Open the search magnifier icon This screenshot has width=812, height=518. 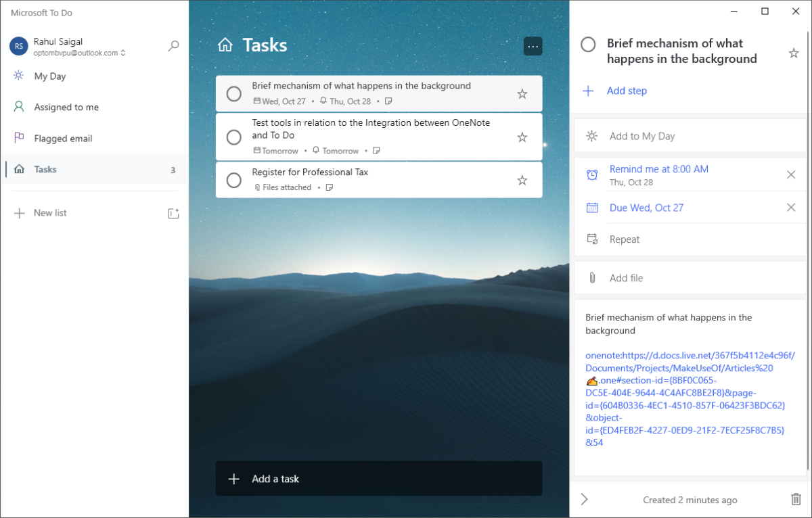coord(174,46)
